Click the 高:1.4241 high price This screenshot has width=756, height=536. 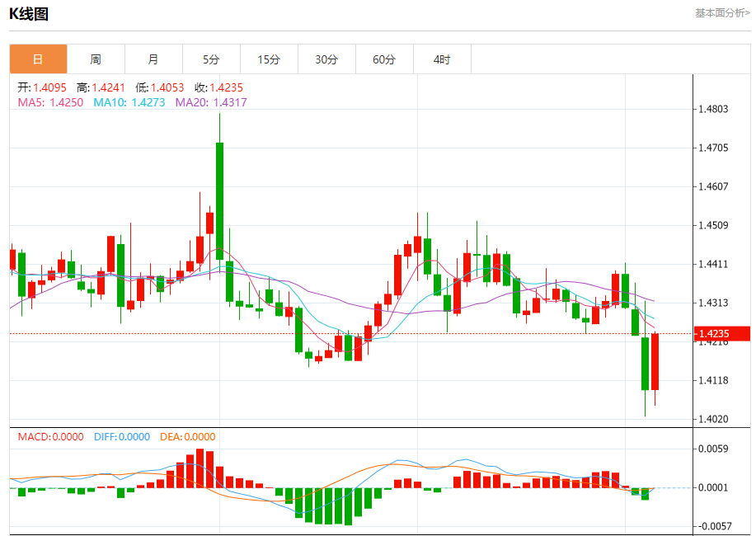click(101, 87)
